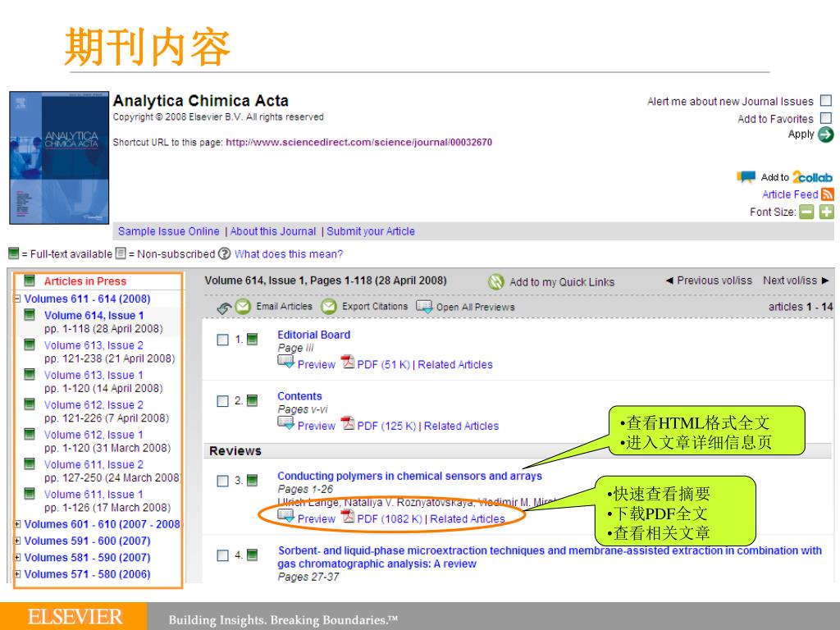Click the return arrow icon before Email Articles
This screenshot has height=630, width=840.
[x=224, y=308]
